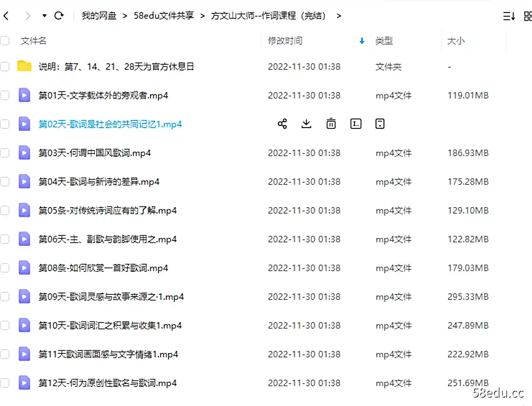Check the box for 说明 folder

click(5, 66)
